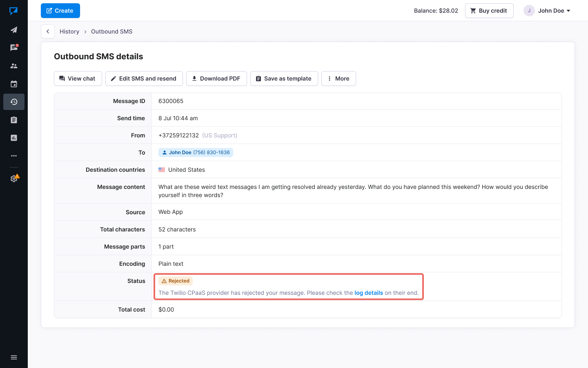Follow the log details link
Image resolution: width=588 pixels, height=368 pixels.
[x=369, y=293]
